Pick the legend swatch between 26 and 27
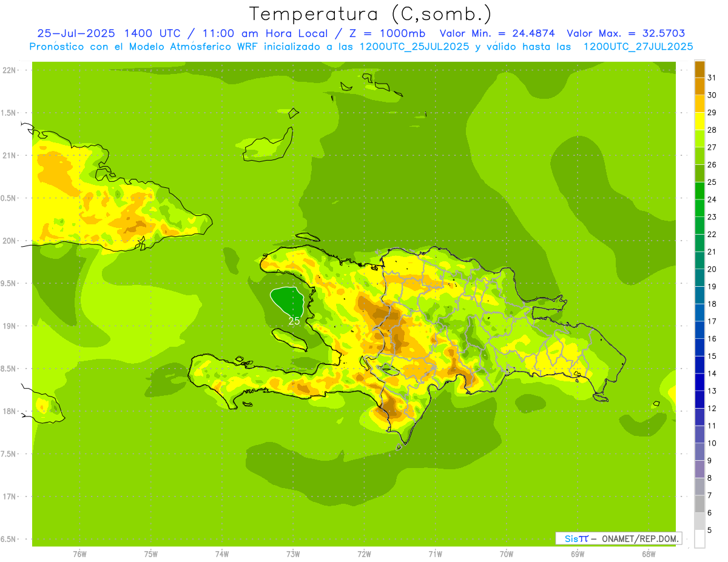Viewport: 728px width, 562px height. tap(699, 156)
